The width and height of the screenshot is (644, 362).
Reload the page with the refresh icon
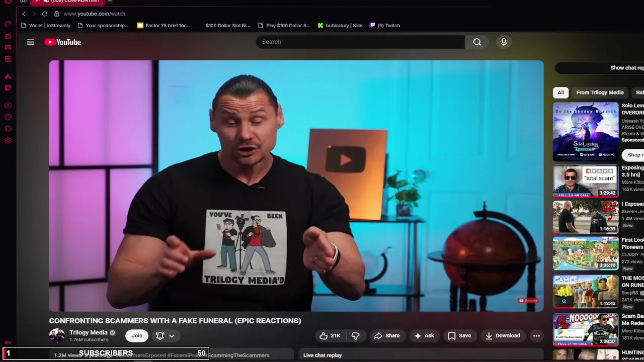pos(45,14)
